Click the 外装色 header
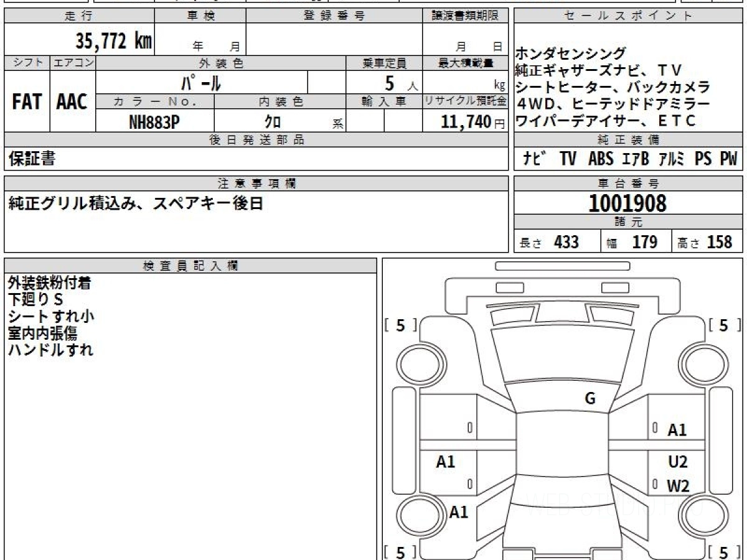This screenshot has width=747, height=560. [x=221, y=63]
